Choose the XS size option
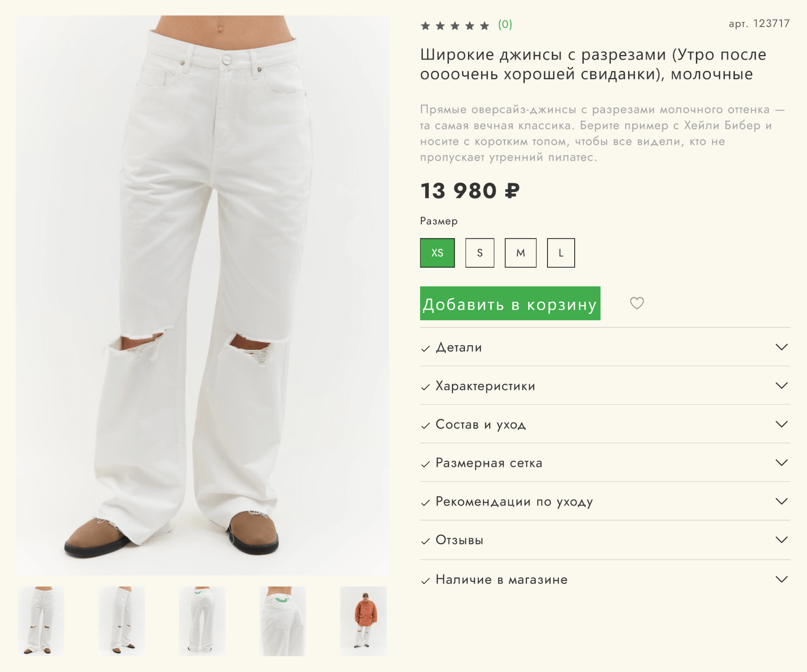807x672 pixels. 437,253
